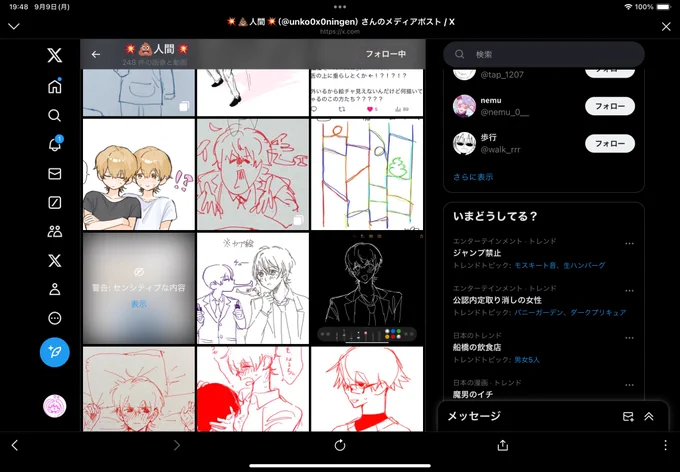Open options for ジャンプ禁止 trend
This screenshot has width=680, height=472.
tap(629, 244)
